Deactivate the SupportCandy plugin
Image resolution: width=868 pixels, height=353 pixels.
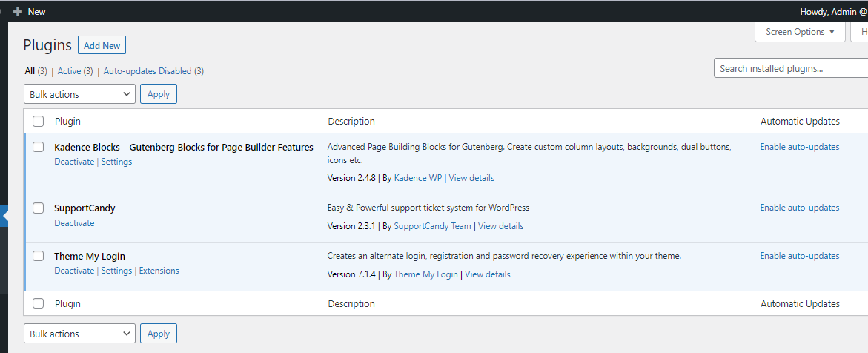(74, 222)
